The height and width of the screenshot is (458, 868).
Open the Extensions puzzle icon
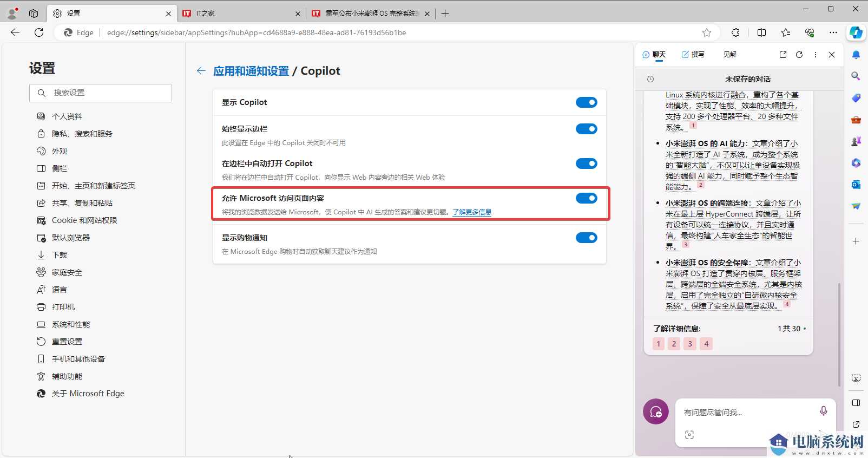tap(735, 32)
